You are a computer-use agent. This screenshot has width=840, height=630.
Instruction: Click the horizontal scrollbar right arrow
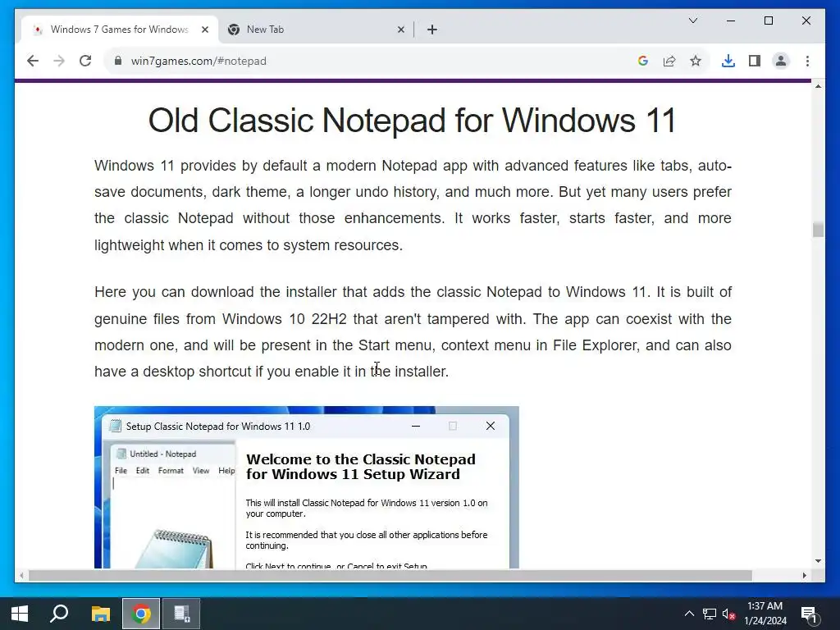804,576
